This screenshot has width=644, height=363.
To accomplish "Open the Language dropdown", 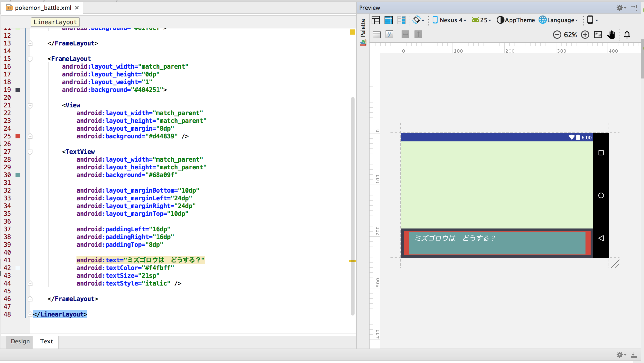I will point(558,20).
